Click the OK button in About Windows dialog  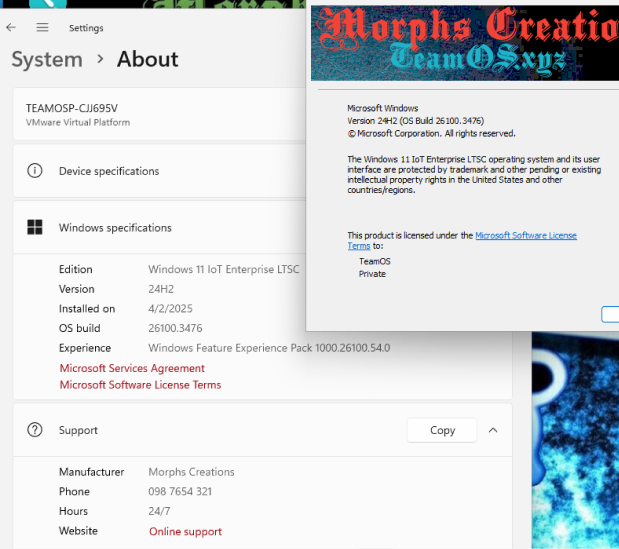pyautogui.click(x=610, y=314)
